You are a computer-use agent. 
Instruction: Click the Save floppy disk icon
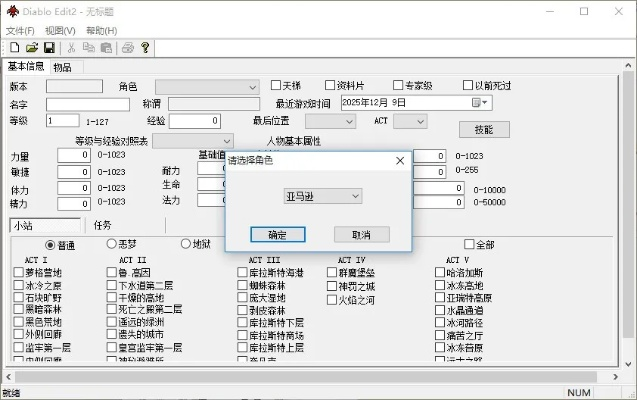49,48
